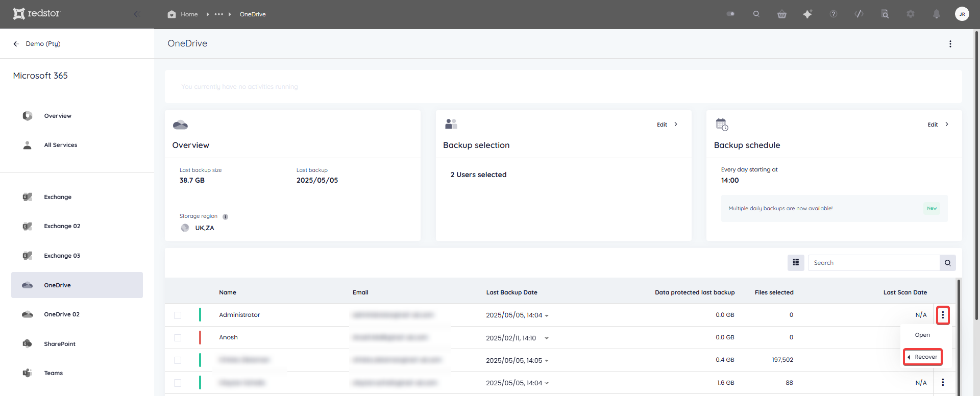Viewport: 980px width, 396px height.
Task: Open the settings gear icon
Action: pos(911,14)
